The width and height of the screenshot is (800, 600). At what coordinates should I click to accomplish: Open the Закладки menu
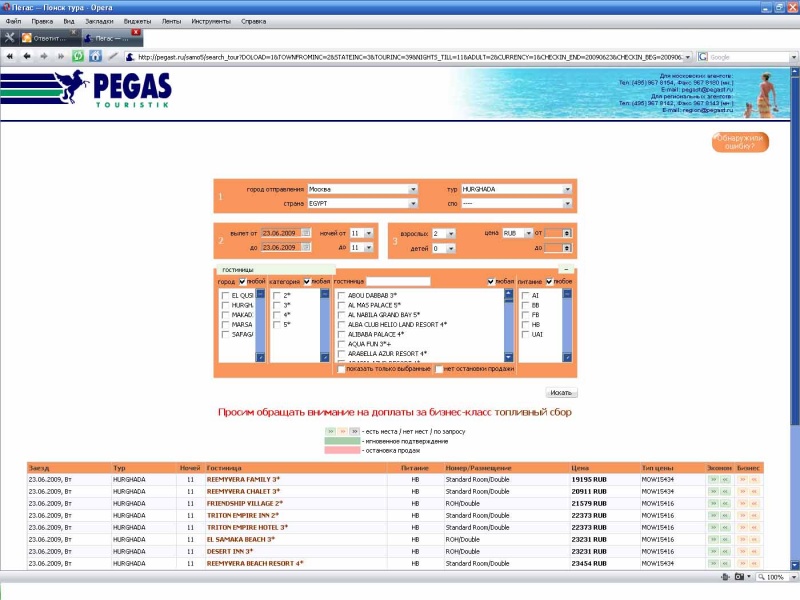point(96,20)
